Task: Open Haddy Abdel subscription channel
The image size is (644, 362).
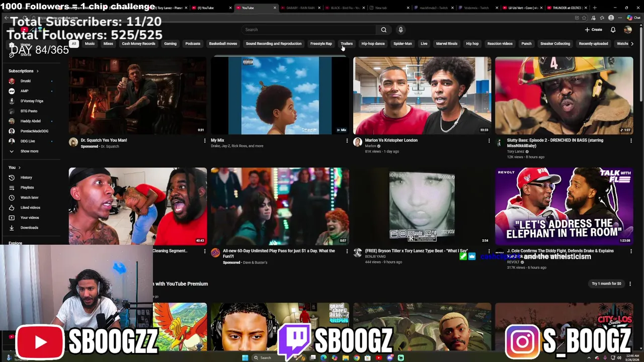Action: [30, 121]
